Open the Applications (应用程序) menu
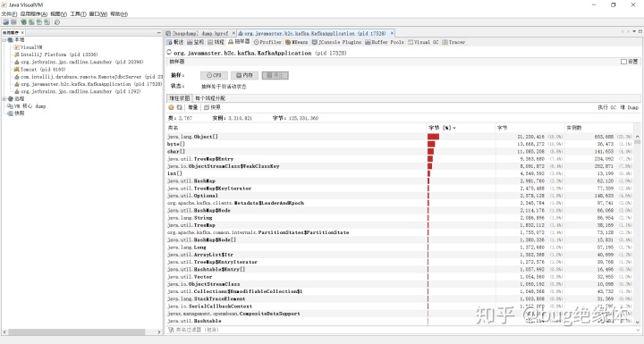644x344 pixels. tap(34, 14)
